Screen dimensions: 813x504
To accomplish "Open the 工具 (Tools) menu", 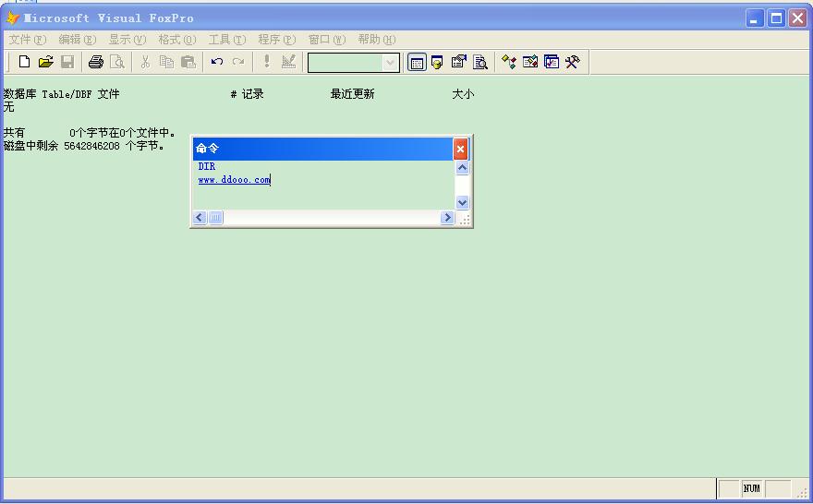I will tap(226, 40).
